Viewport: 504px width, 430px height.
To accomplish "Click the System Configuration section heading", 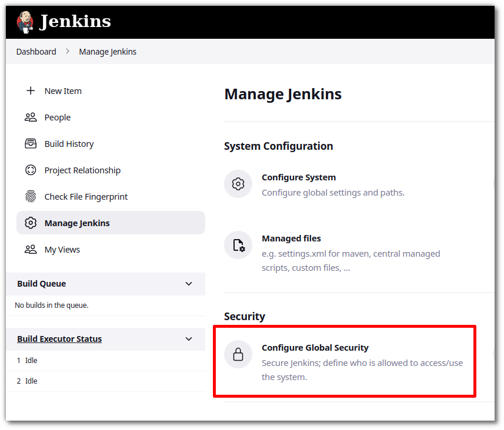I will (279, 146).
